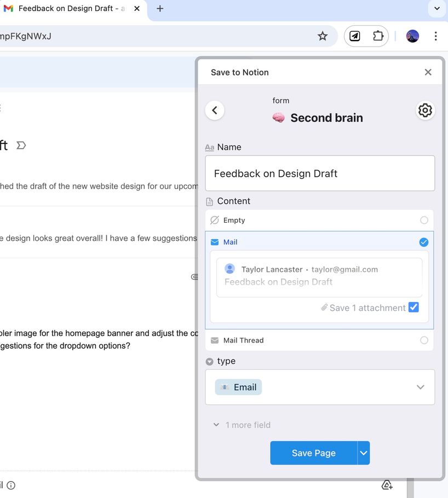This screenshot has height=498, width=448.
Task: Click the page icon beside Content
Action: [x=210, y=201]
